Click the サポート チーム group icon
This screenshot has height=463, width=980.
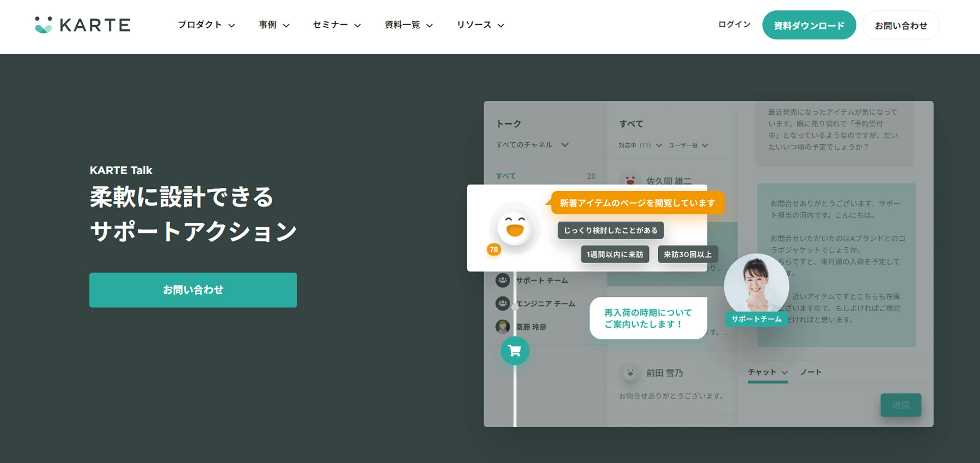[503, 280]
